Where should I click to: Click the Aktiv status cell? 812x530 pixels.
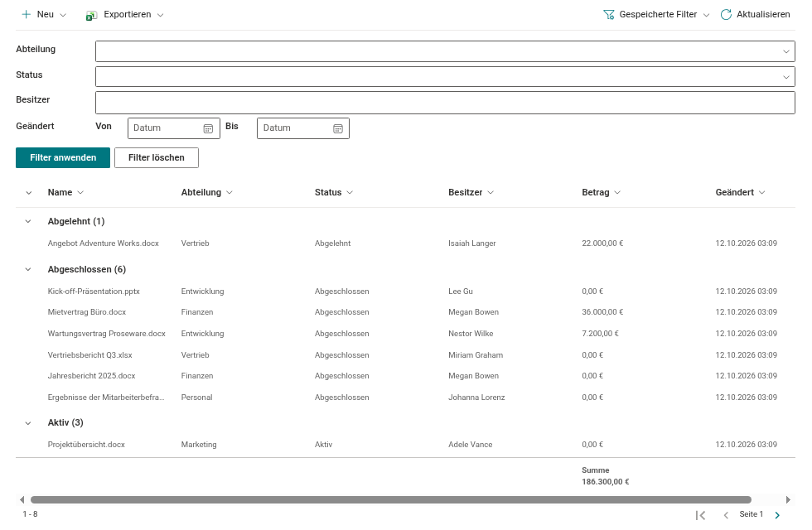point(324,445)
